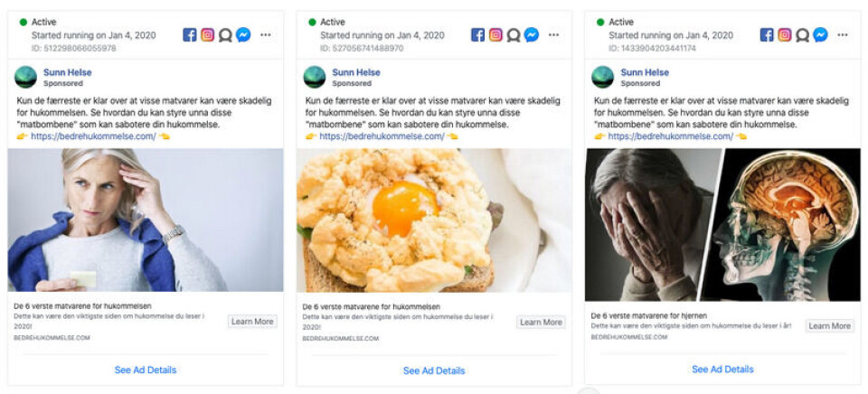Click the Messenger icon on the egg-toast ad

tap(532, 35)
